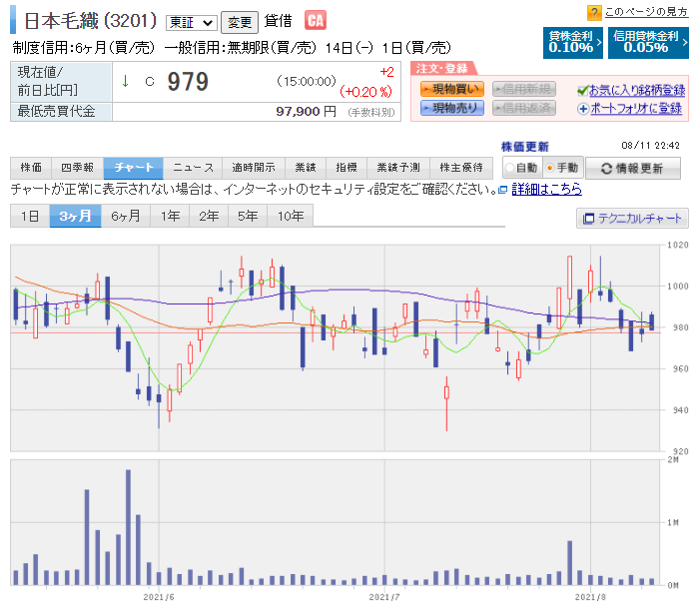700x608 pixels.
Task: Follow the 詳細はこちら link
Action: (x=546, y=190)
